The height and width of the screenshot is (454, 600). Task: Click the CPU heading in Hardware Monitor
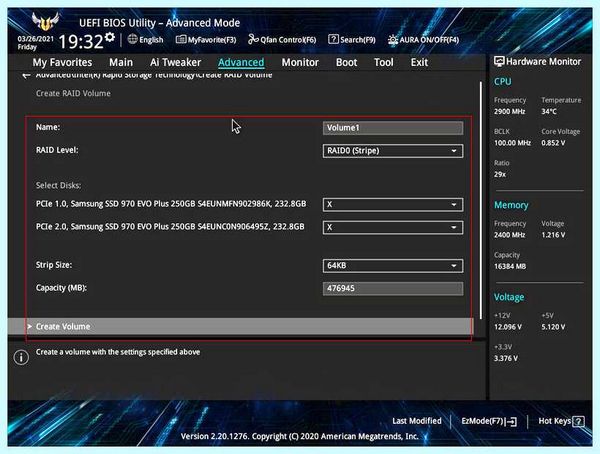(x=502, y=82)
